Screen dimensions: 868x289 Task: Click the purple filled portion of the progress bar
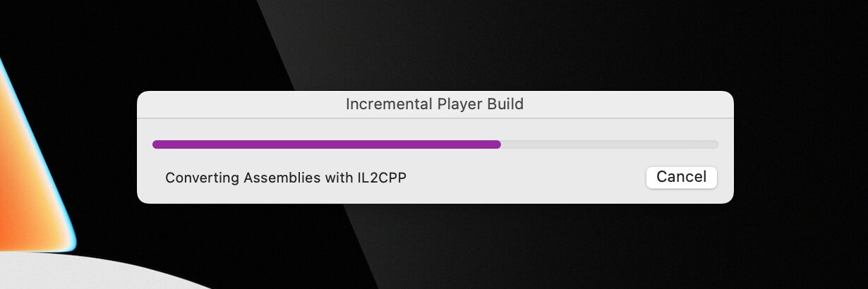[x=325, y=144]
